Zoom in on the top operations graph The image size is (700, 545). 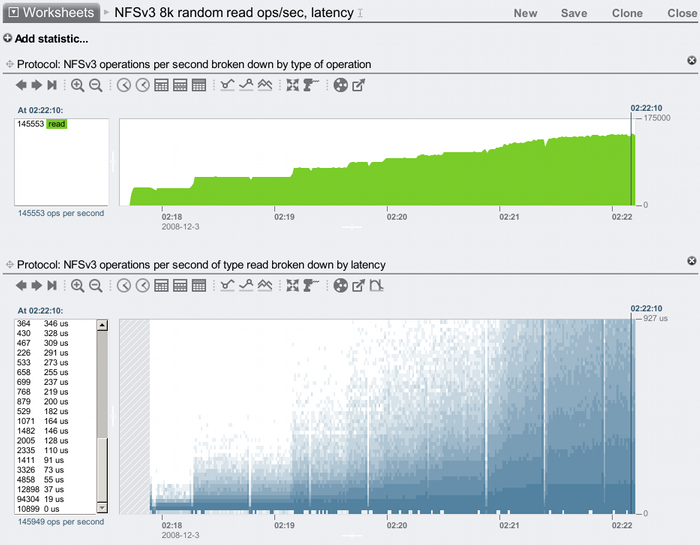[78, 86]
